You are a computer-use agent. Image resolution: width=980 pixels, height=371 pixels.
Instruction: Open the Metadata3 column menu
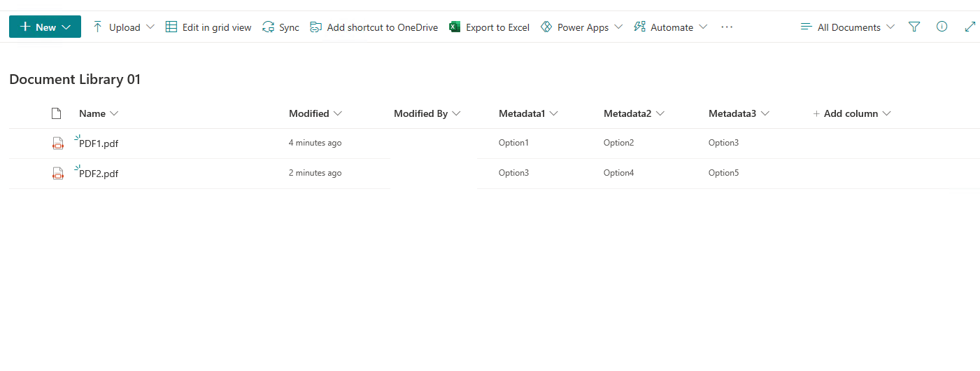739,113
